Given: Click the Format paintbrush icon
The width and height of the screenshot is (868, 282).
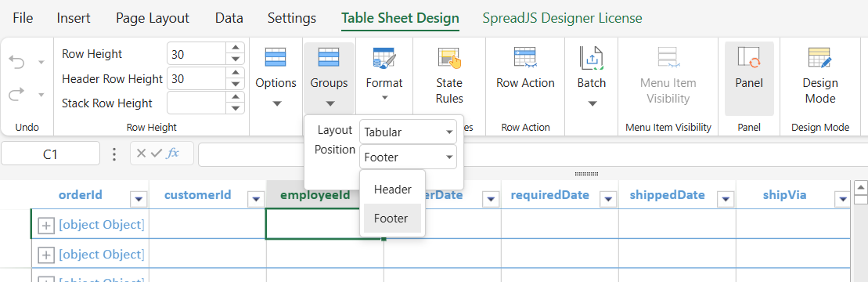Looking at the screenshot, I should click(384, 58).
